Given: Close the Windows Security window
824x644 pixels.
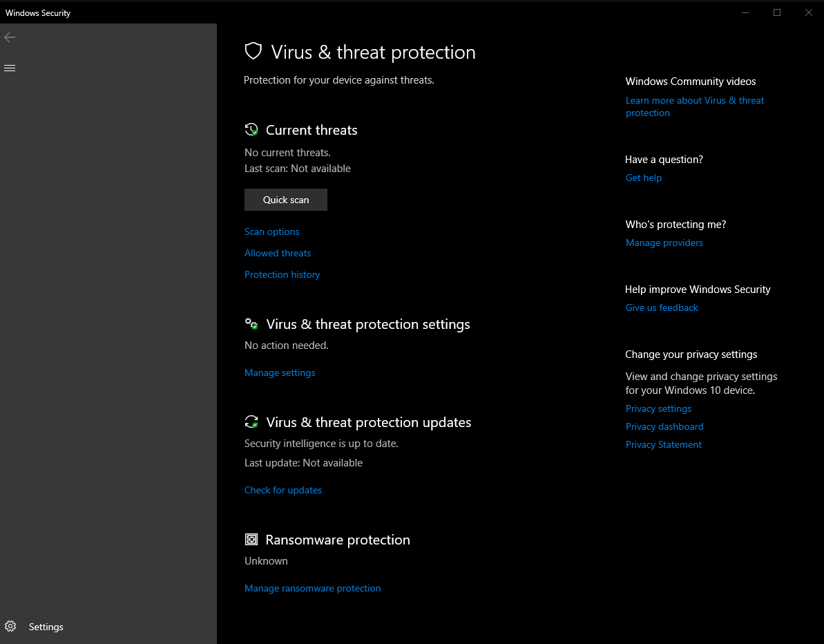Looking at the screenshot, I should click(x=809, y=12).
